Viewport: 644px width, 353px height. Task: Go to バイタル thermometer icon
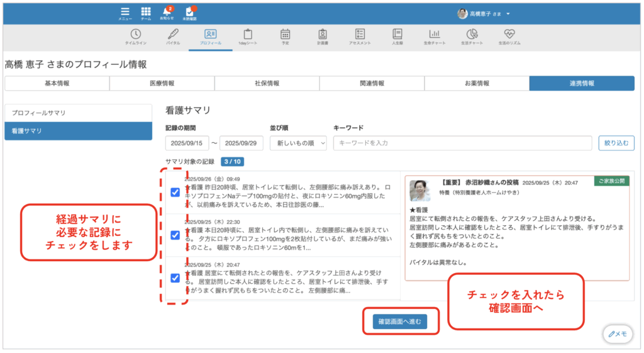pyautogui.click(x=173, y=36)
